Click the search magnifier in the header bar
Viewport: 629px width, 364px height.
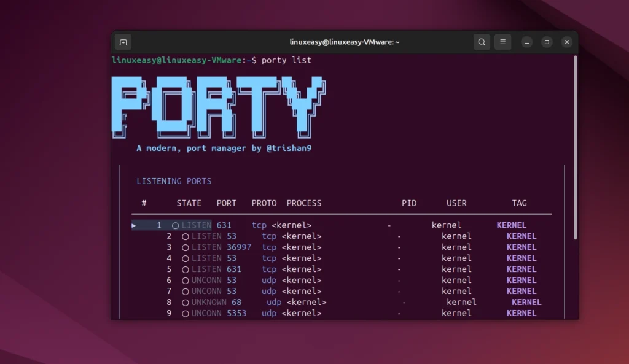click(x=482, y=42)
